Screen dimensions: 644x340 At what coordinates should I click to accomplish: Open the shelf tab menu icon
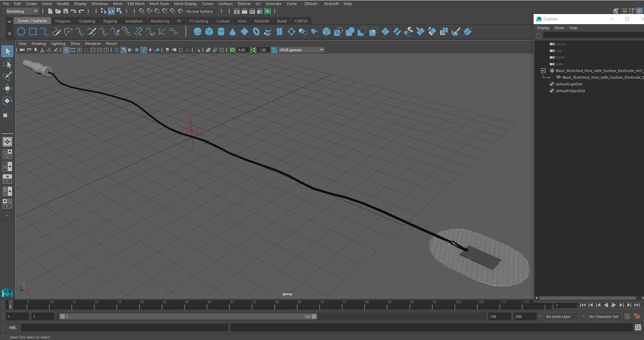click(9, 21)
